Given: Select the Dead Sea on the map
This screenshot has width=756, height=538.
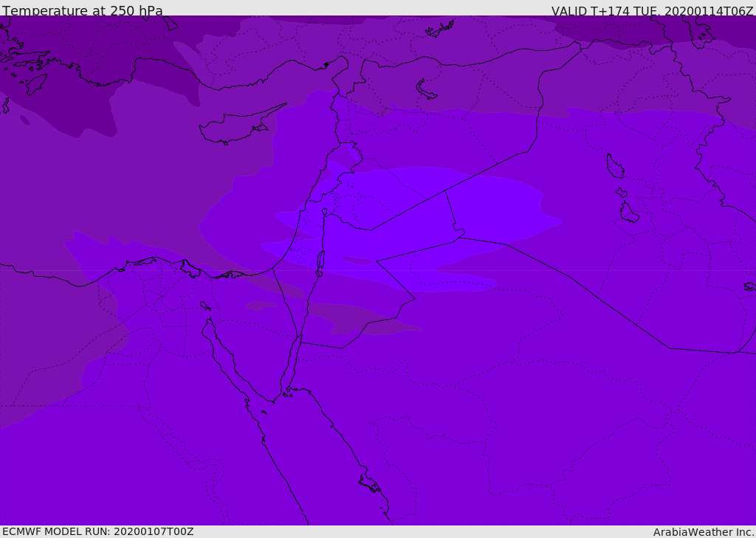Looking at the screenshot, I should 320,261.
